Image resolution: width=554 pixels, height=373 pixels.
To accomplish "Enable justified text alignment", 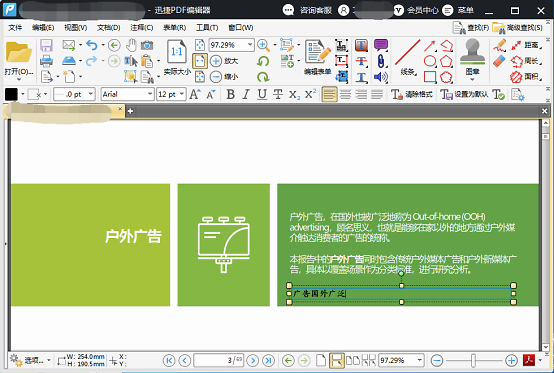I will 377,95.
